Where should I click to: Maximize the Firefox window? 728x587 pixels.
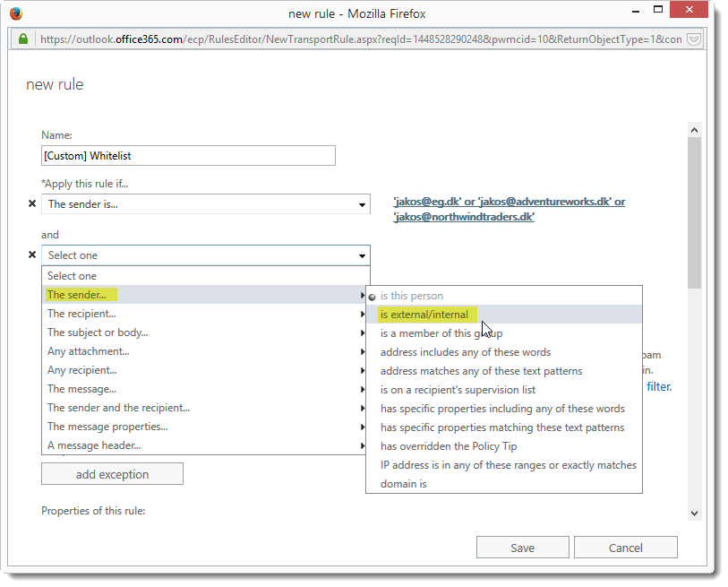point(658,10)
